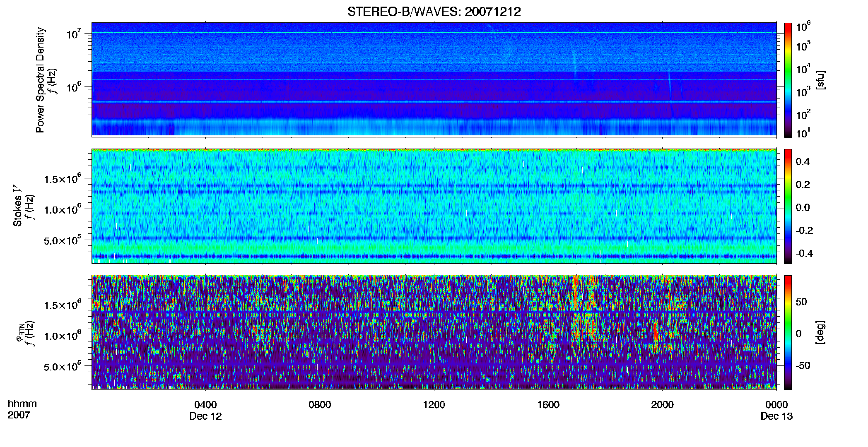Click the -50 tick on the degrees colorbar
Screen dimensions: 868x447
803,366
